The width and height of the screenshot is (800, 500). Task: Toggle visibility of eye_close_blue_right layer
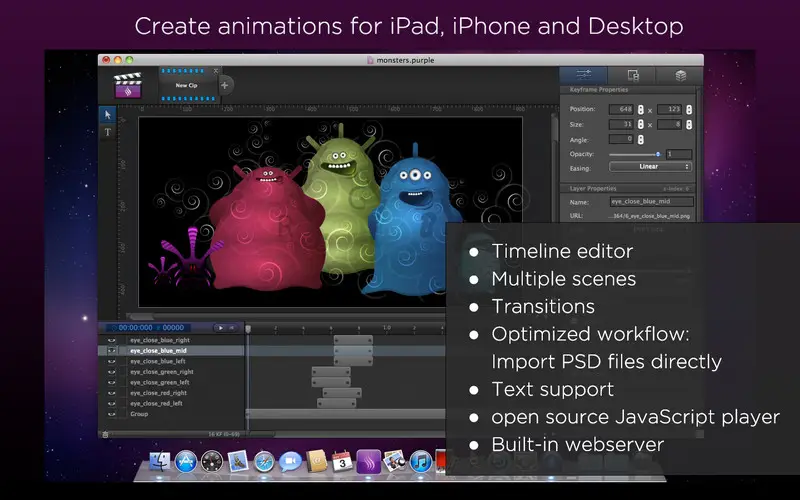[111, 340]
